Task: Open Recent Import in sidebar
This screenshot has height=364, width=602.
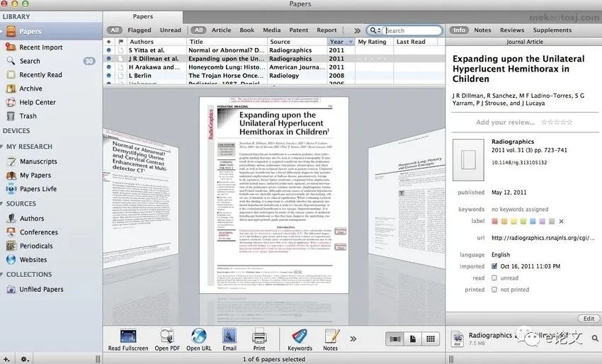Action: point(40,47)
